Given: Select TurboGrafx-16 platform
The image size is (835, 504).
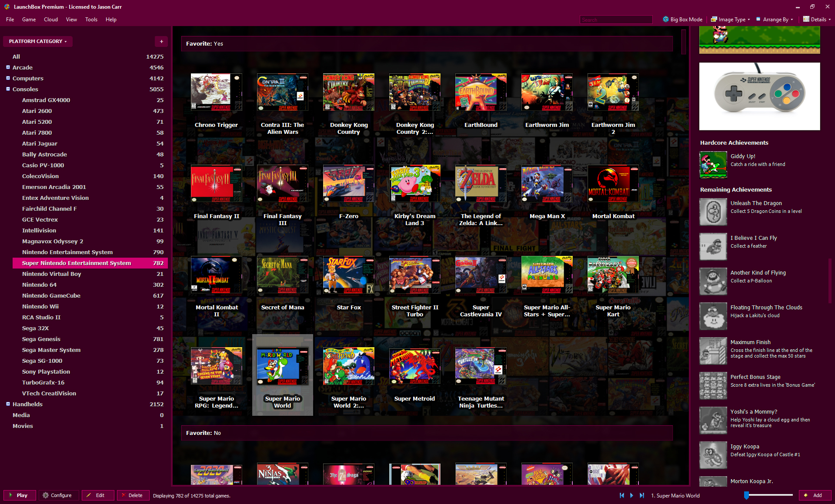Looking at the screenshot, I should coord(90,382).
